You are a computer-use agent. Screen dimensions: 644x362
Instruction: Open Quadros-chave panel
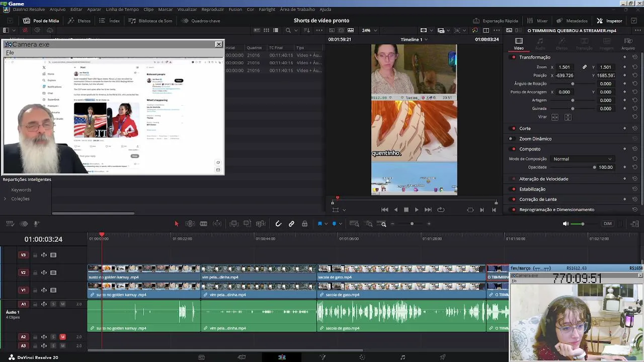pyautogui.click(x=201, y=21)
